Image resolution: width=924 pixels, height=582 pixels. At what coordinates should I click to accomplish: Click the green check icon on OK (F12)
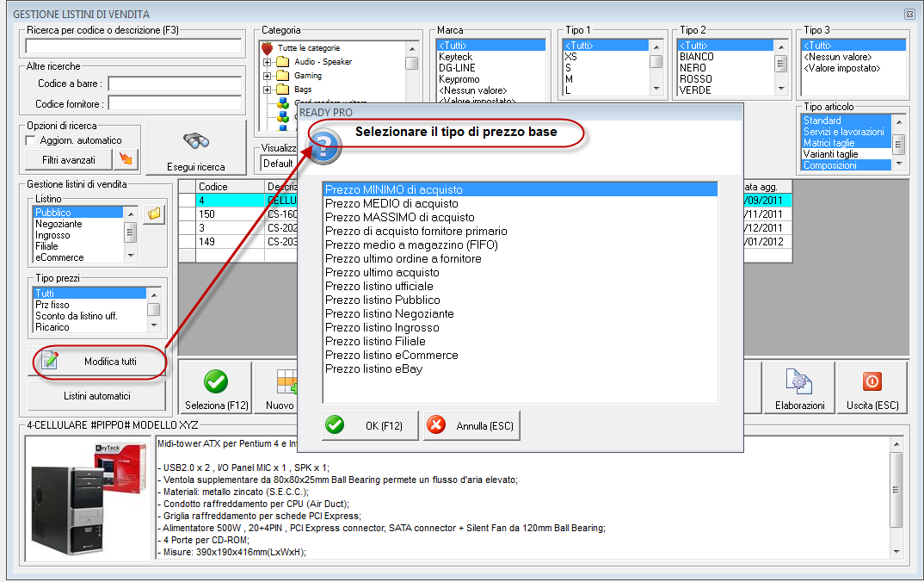[335, 424]
